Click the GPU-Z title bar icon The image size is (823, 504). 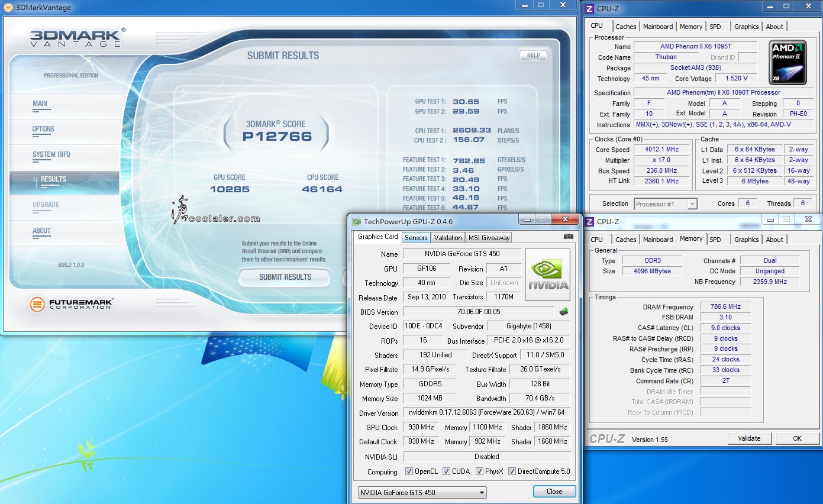[x=357, y=222]
